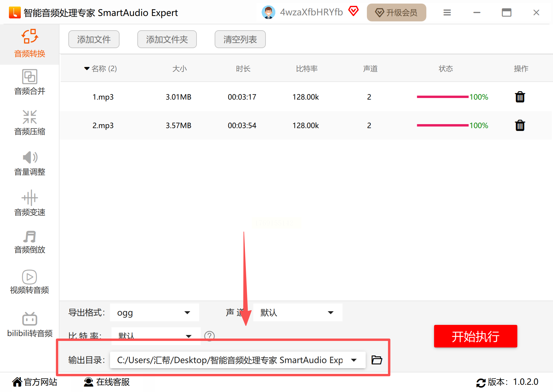Click progress bar of 2.mp3
This screenshot has height=392, width=553.
(443, 125)
